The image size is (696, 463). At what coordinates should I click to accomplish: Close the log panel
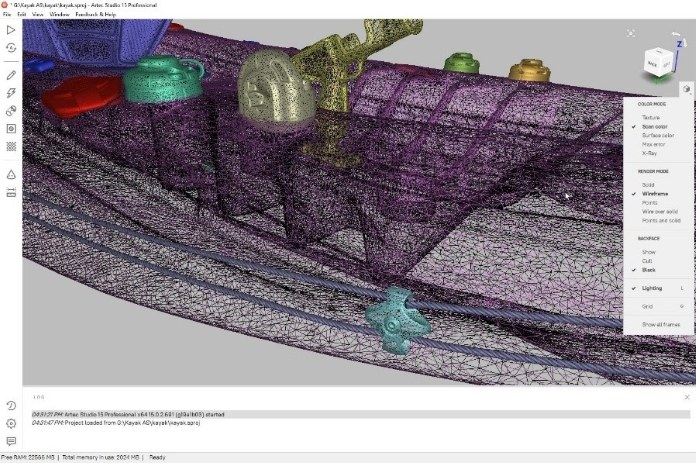pyautogui.click(x=686, y=396)
